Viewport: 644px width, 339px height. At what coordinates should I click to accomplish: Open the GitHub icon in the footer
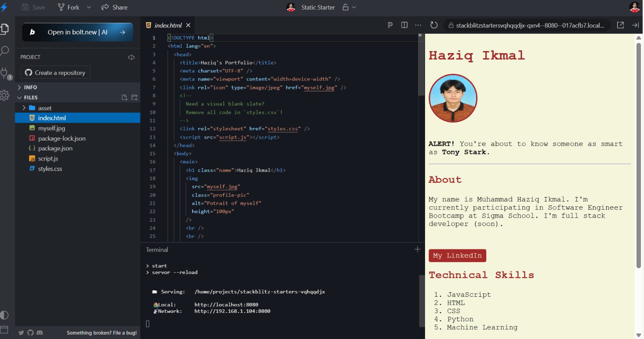coord(30,333)
